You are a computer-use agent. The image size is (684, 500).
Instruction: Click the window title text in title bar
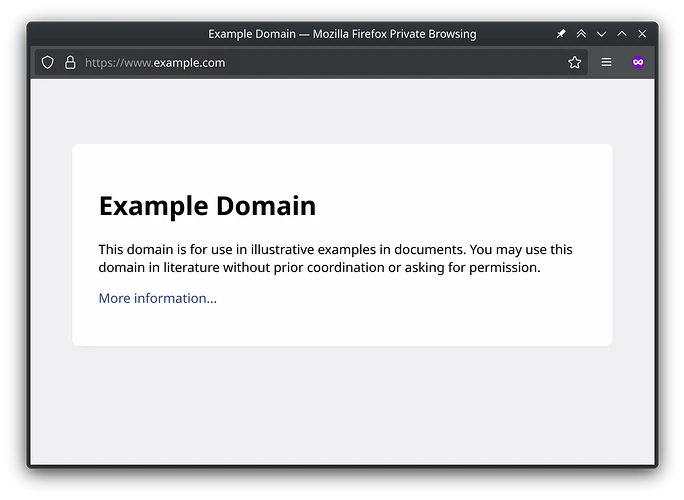pyautogui.click(x=342, y=34)
